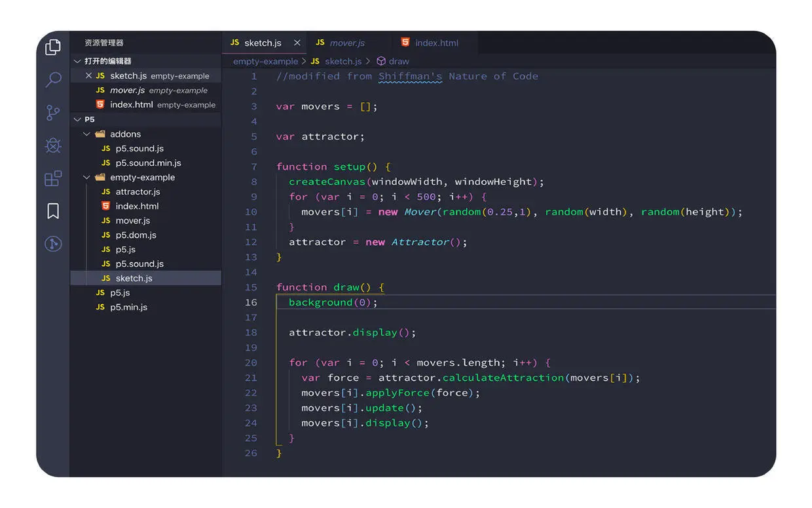Open p5.js inside empty-example folder

coord(145,249)
